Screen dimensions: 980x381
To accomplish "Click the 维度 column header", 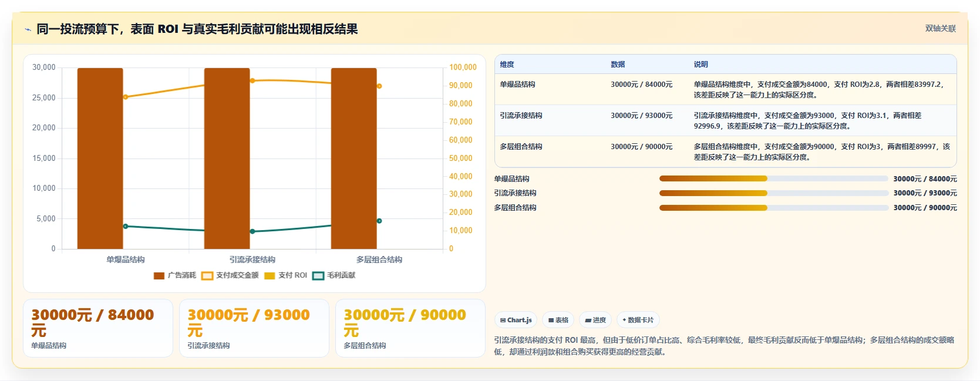I will tap(507, 65).
